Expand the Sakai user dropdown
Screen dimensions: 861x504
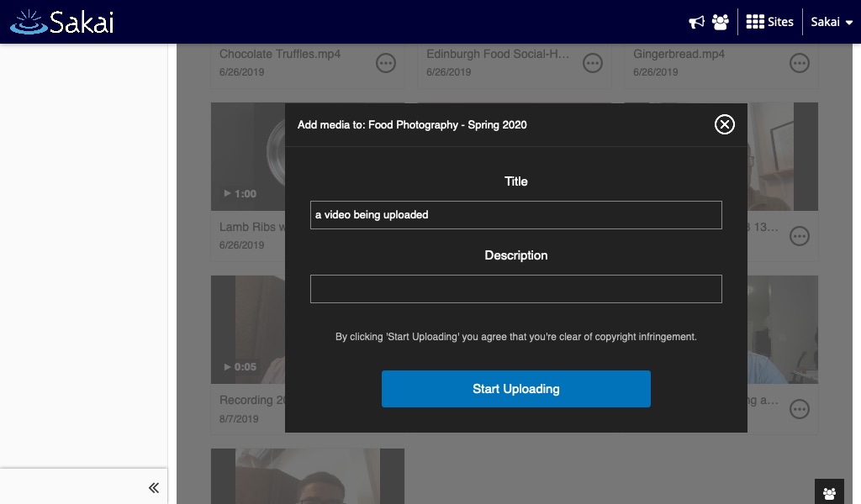pos(832,22)
